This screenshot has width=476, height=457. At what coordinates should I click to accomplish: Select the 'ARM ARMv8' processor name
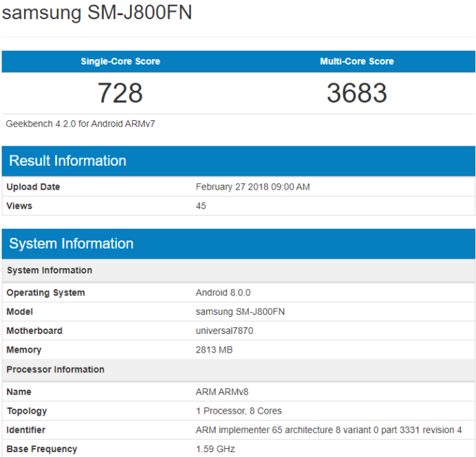coord(222,392)
